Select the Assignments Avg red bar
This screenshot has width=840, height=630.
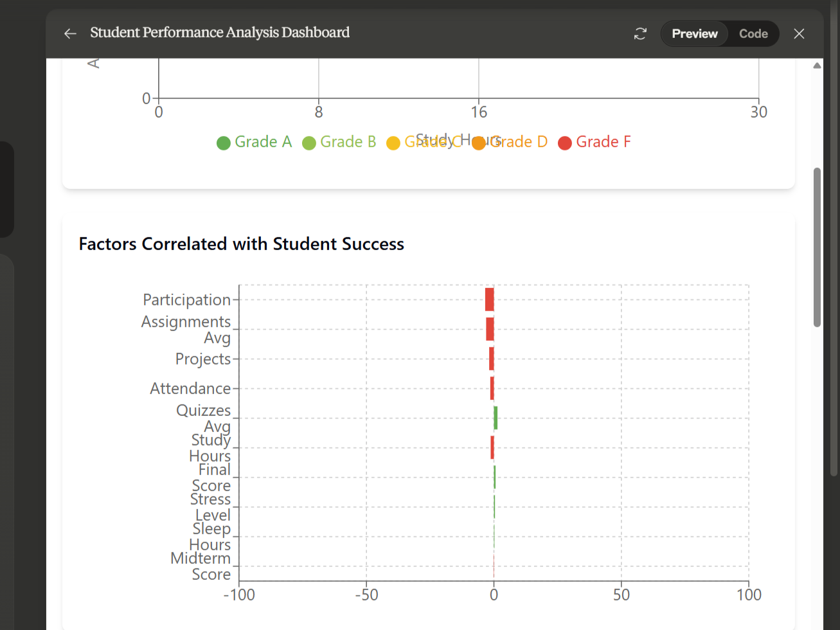pyautogui.click(x=490, y=329)
